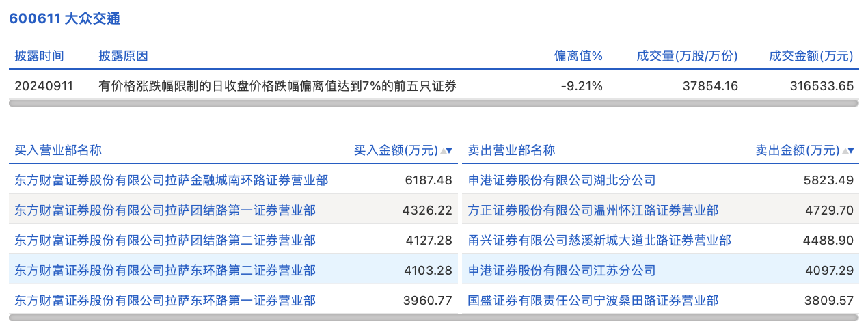Open the 600611 大众交通 stock title link
The image size is (868, 328).
[64, 18]
